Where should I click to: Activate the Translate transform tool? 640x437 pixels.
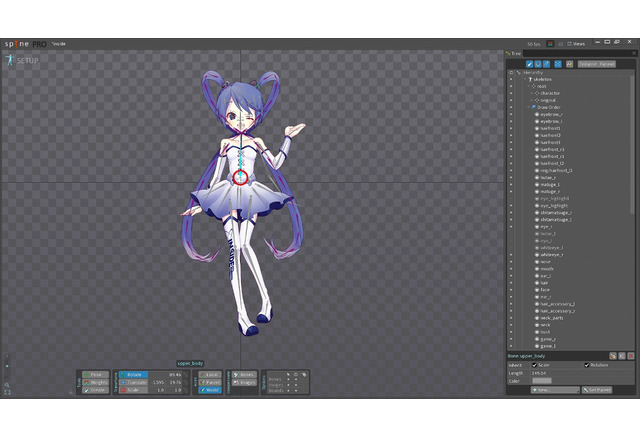pyautogui.click(x=133, y=382)
